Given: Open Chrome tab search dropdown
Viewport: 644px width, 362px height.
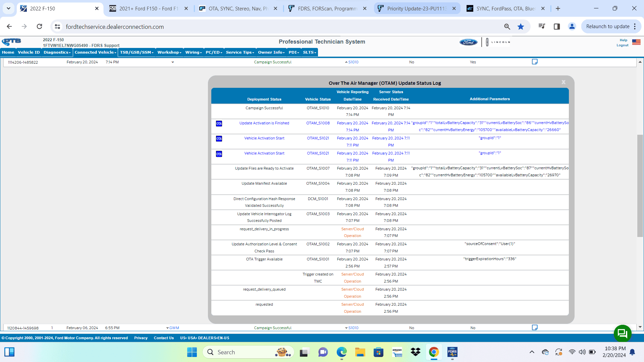Looking at the screenshot, I should coord(8,8).
